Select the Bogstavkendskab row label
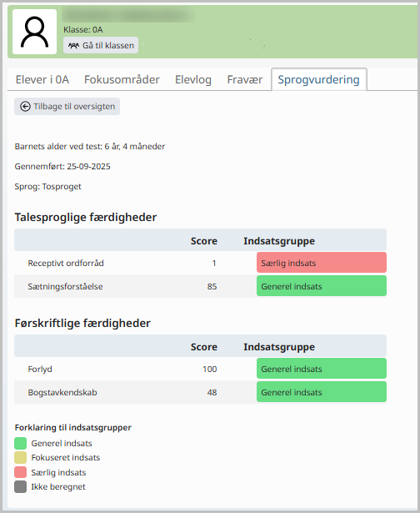Viewport: 420px width, 513px height. (x=62, y=392)
